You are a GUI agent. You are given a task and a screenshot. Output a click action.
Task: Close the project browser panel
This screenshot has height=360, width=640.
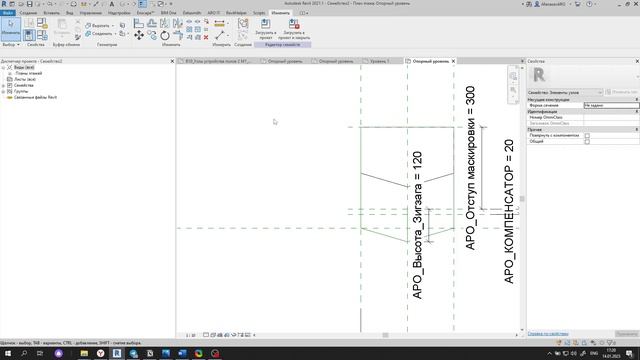pyautogui.click(x=172, y=61)
